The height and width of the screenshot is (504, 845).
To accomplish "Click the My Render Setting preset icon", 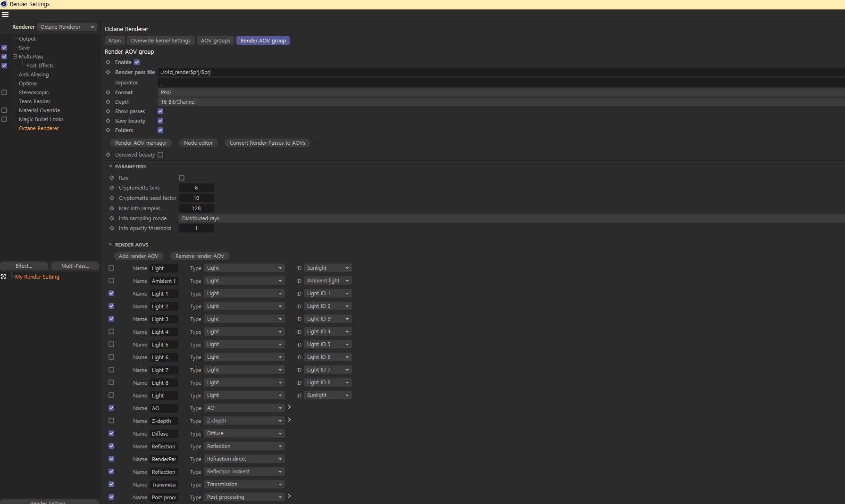I will (3, 277).
